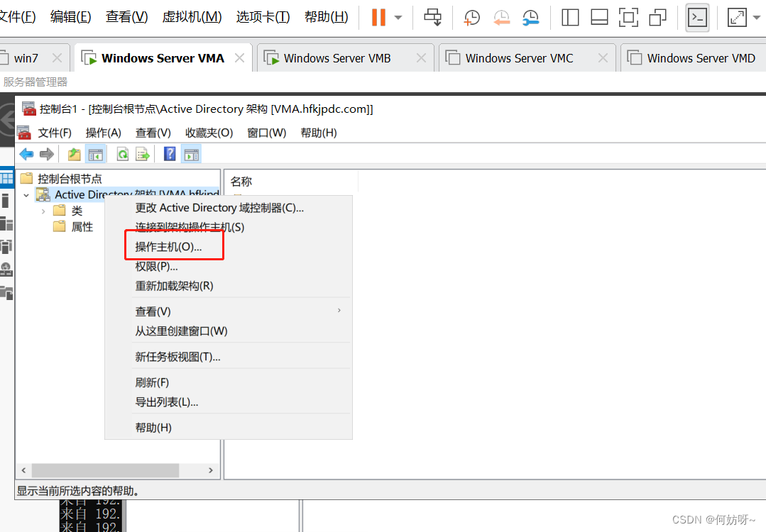Viewport: 766px width, 532px height.
Task: Click the export list toolbar icon
Action: coord(143,154)
